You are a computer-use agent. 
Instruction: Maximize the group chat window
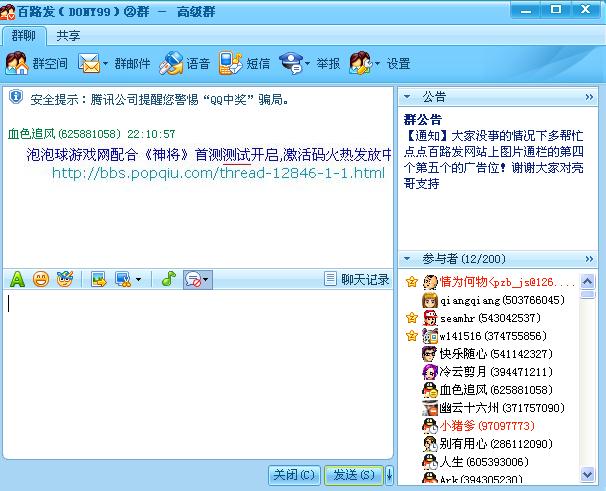tap(556, 10)
